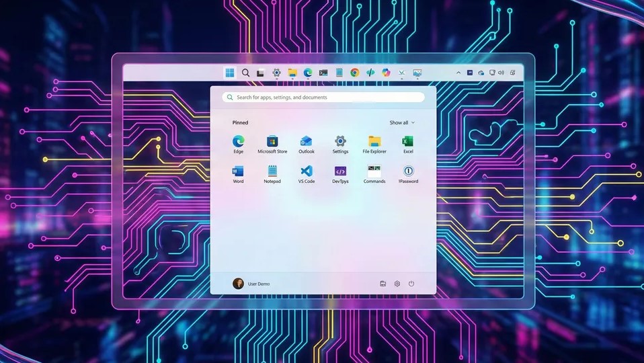Launch pinned 1Password app
This screenshot has width=644, height=363.
pos(408,174)
